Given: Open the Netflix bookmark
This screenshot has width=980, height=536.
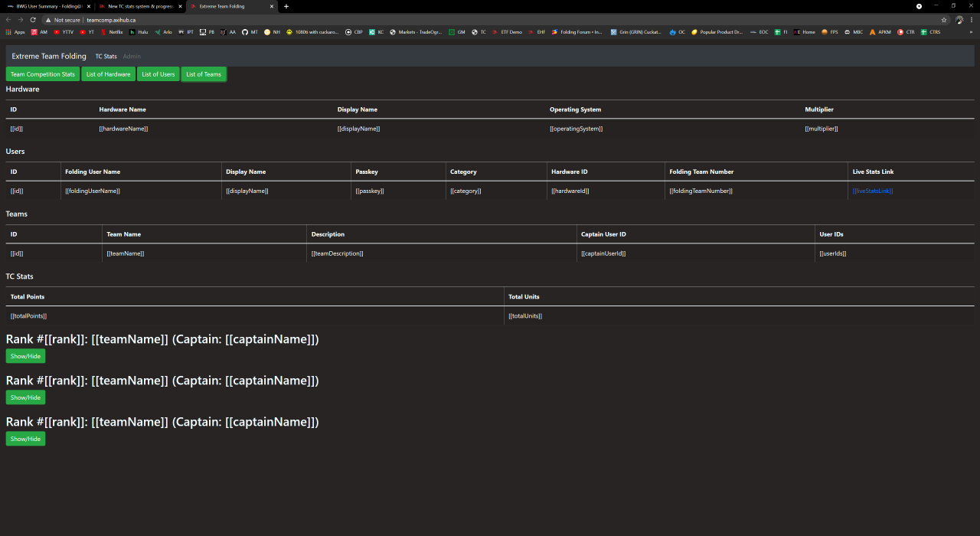Looking at the screenshot, I should 111,32.
